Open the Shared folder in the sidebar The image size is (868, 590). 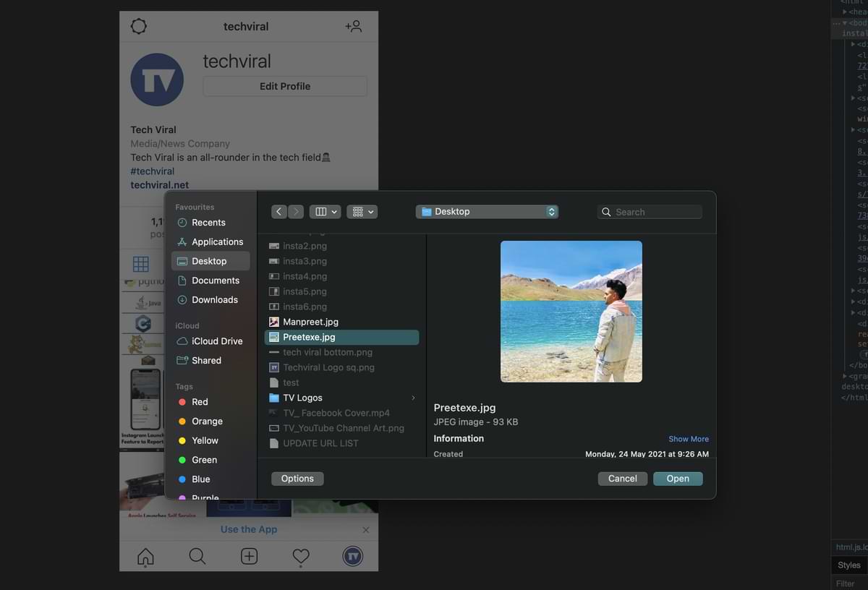(x=210, y=360)
